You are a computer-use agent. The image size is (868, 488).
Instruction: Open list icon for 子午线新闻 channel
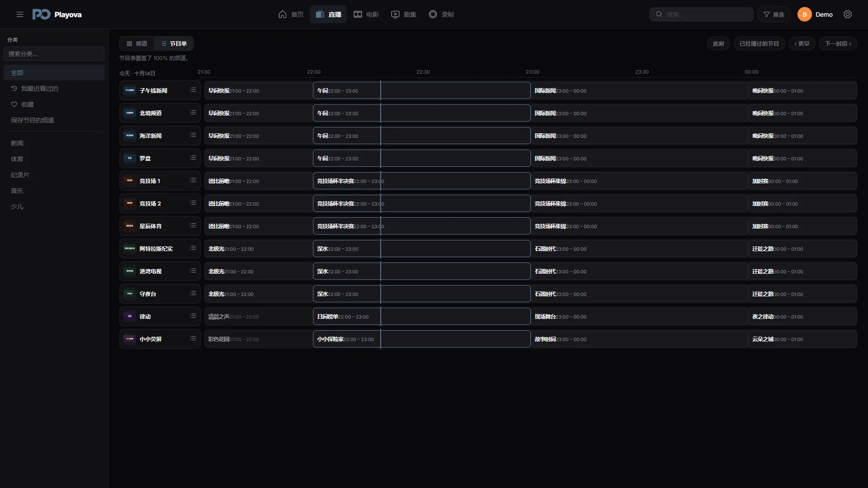coord(193,90)
